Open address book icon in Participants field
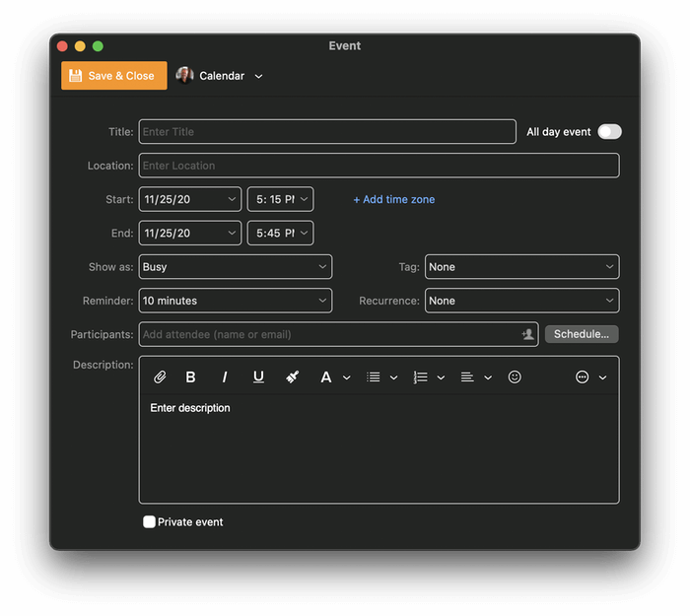The image size is (690, 616). coord(527,334)
